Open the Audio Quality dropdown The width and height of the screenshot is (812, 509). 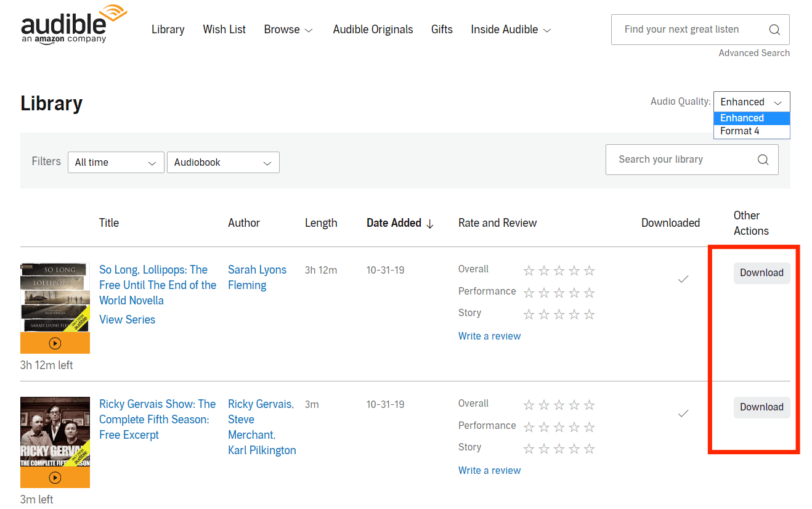click(752, 102)
